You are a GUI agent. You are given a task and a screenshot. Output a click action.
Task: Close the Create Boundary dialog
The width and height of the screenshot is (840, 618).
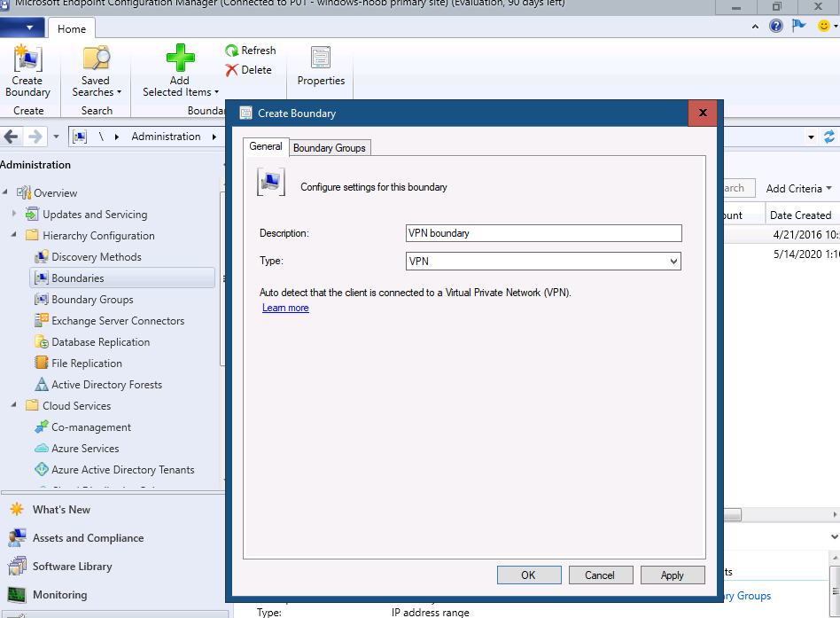pyautogui.click(x=703, y=113)
